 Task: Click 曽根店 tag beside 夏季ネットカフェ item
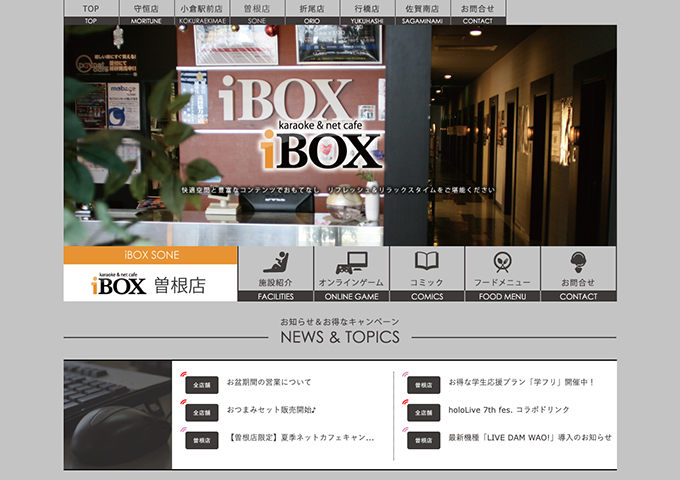tap(202, 441)
